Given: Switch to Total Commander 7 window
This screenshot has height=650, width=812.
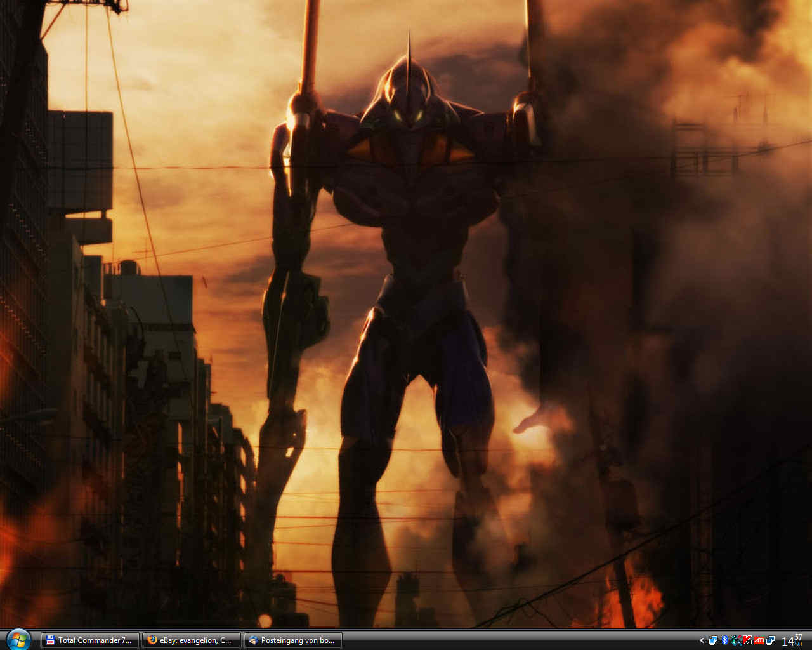Looking at the screenshot, I should [x=90, y=640].
